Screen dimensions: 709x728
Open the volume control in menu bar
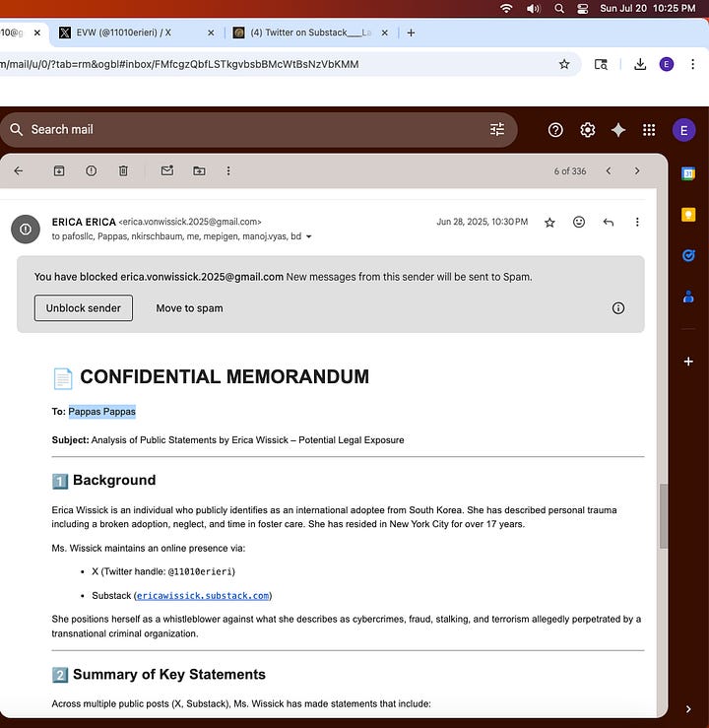pyautogui.click(x=533, y=8)
